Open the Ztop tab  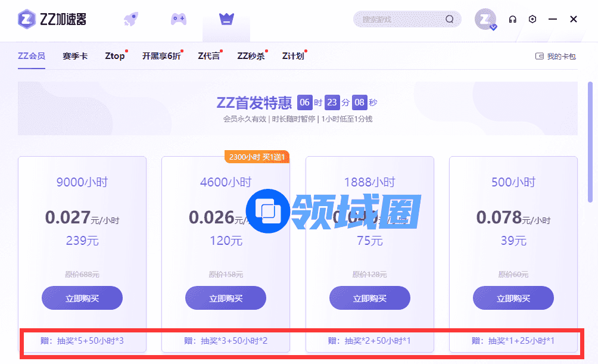tap(114, 56)
